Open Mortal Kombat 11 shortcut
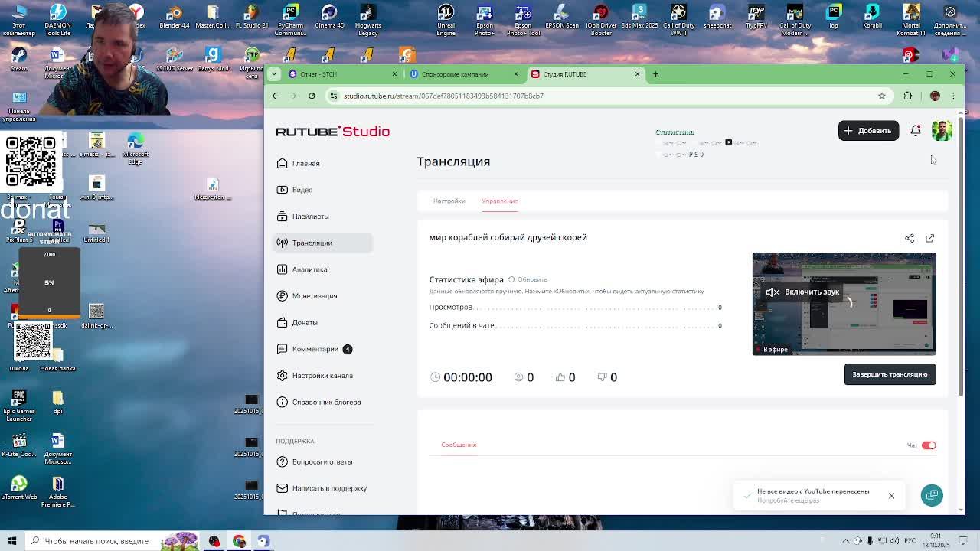Screen dimensions: 980x551 pyautogui.click(x=911, y=20)
